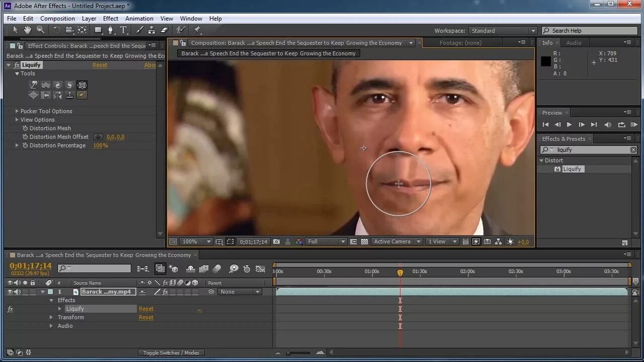Image resolution: width=644 pixels, height=362 pixels.
Task: Select the Hand tool
Action: point(28,30)
